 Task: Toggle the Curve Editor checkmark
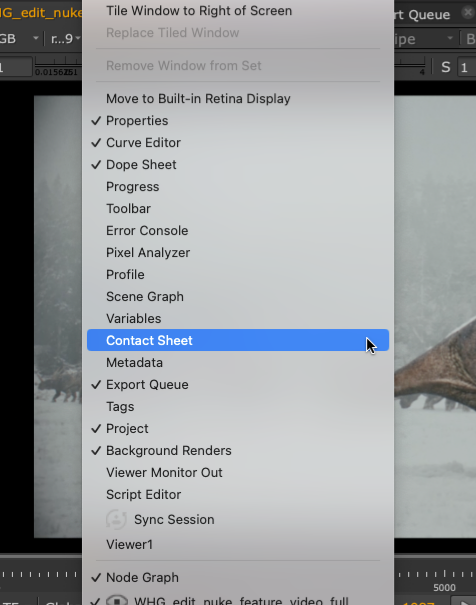pyautogui.click(x=238, y=142)
